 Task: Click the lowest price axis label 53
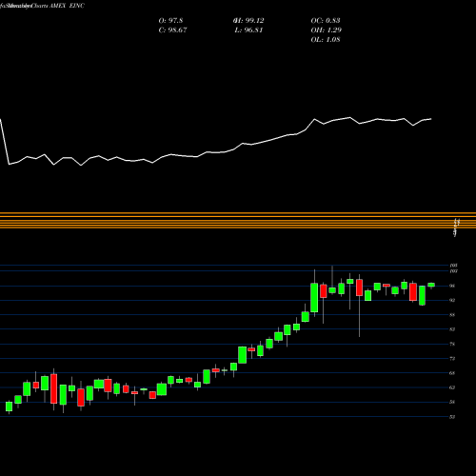[x=452, y=417]
